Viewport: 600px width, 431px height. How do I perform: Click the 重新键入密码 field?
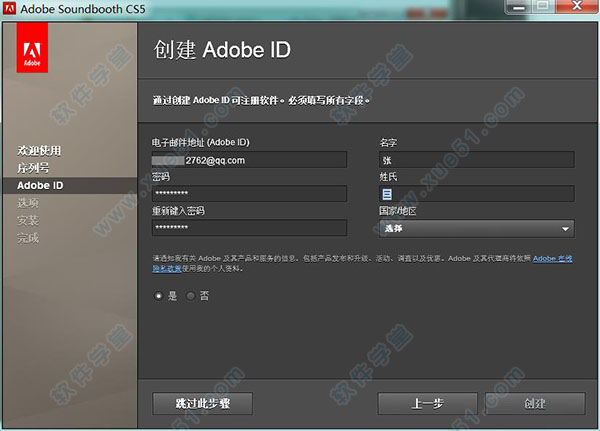[x=249, y=228]
